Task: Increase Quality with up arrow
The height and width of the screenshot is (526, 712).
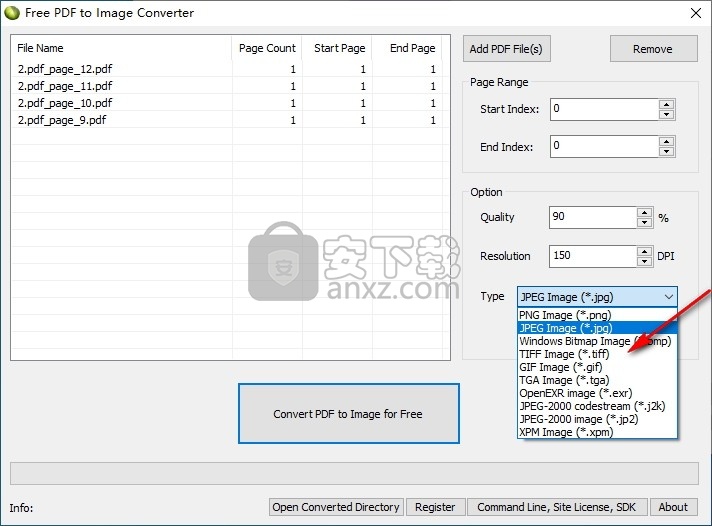Action: (x=645, y=212)
